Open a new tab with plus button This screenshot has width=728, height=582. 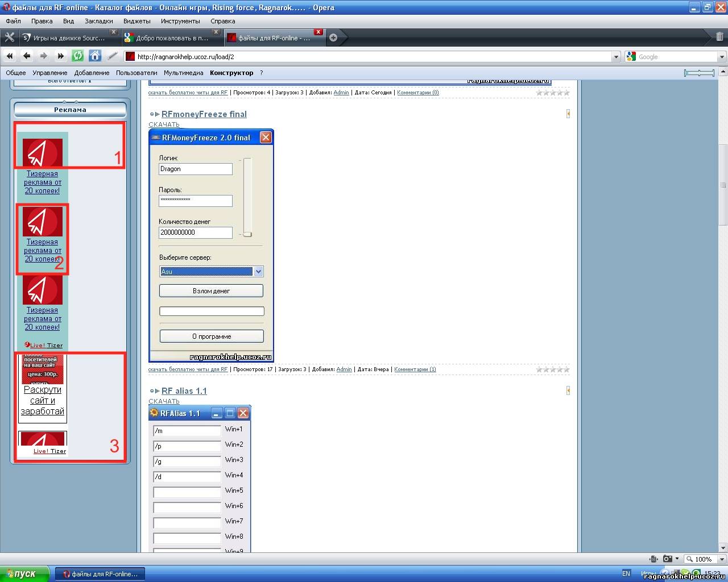tap(333, 38)
